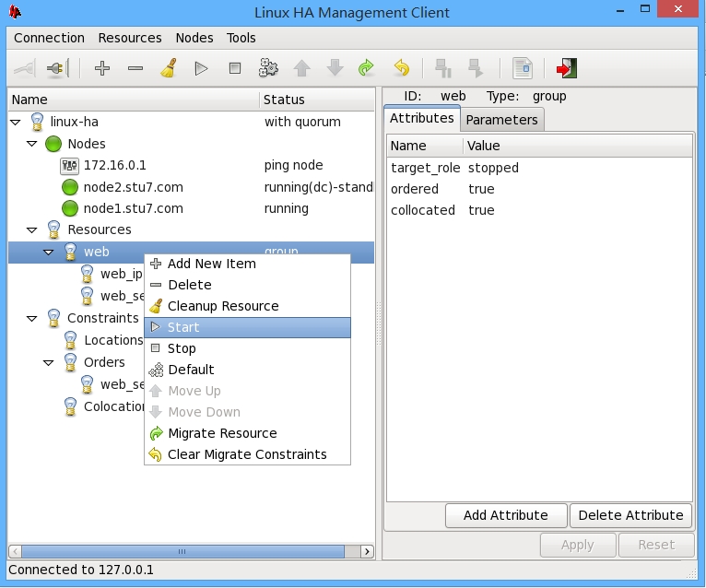
Task: Click the horizontal scrollbar thumb in tree panel
Action: click(x=182, y=551)
